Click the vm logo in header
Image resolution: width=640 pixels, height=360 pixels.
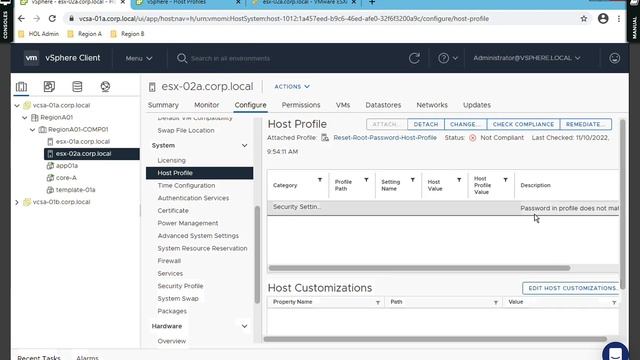point(31,58)
